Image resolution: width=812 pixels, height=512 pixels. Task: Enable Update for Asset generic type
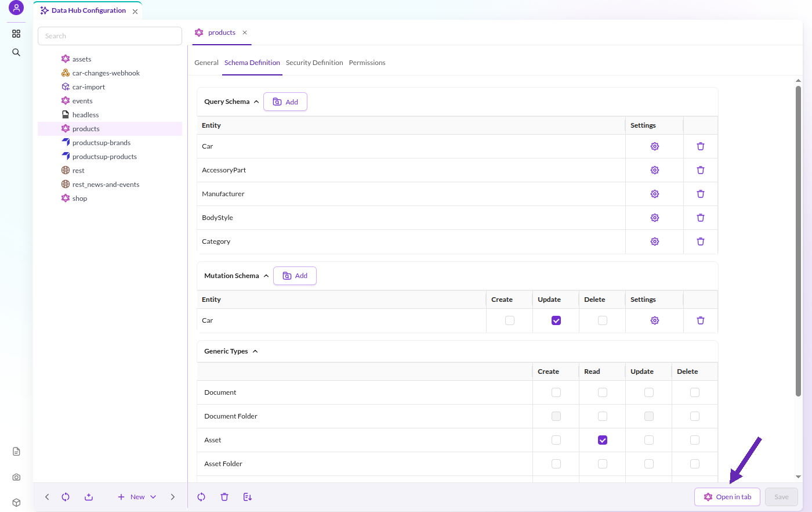[649, 440]
